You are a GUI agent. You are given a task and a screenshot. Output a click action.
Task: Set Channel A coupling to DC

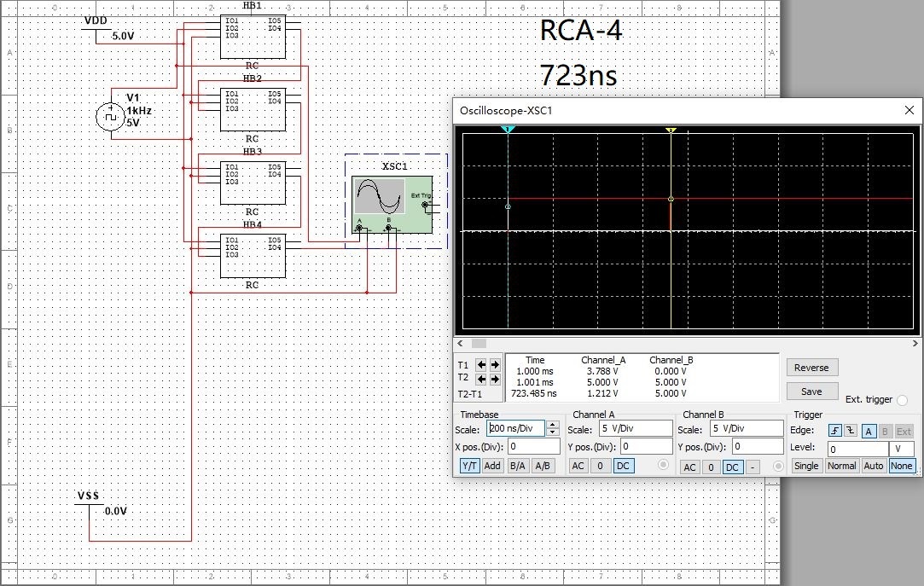[622, 466]
